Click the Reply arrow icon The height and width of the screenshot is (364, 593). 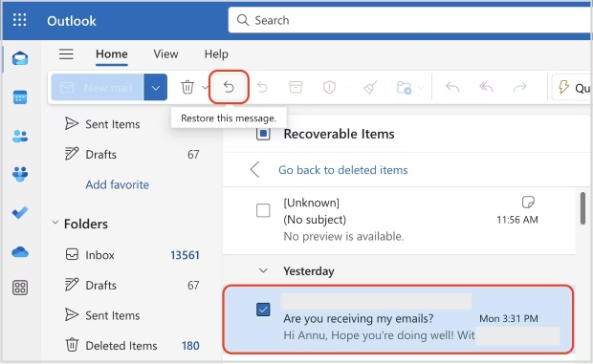(x=452, y=87)
